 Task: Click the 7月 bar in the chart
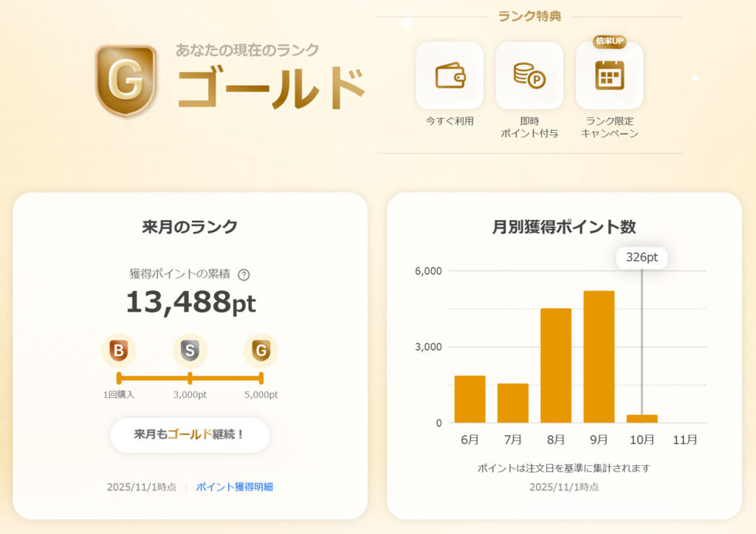(x=512, y=403)
